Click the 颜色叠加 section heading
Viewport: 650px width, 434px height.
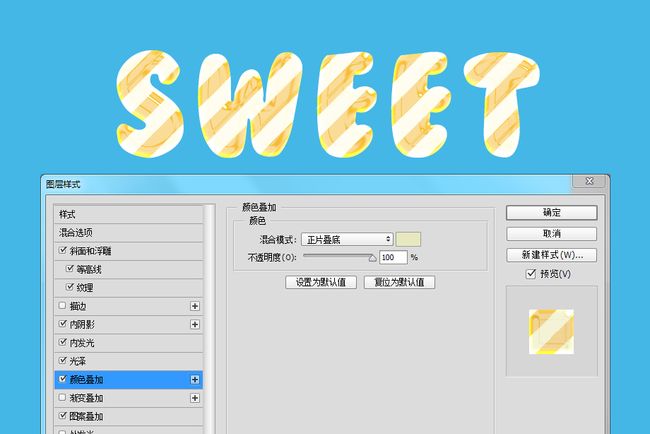coord(259,207)
